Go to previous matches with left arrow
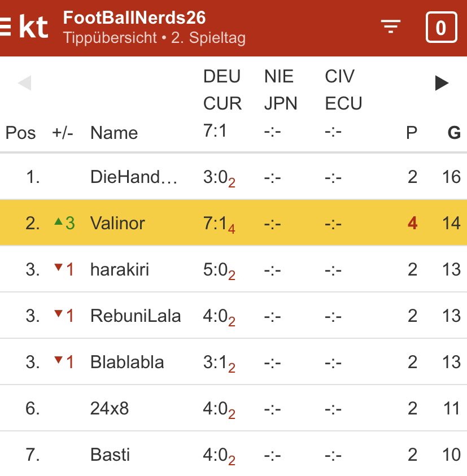Viewport: 467px width, 476px height. [25, 83]
